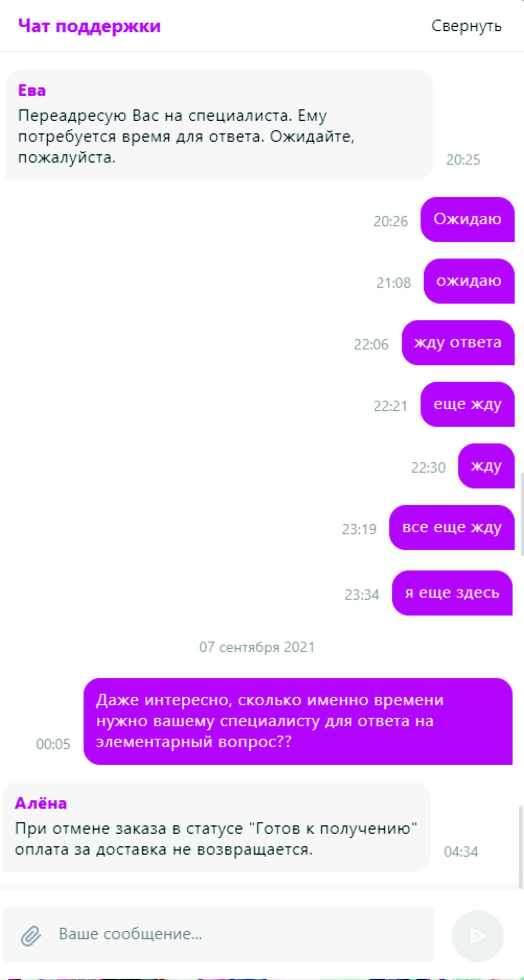Click the Чат поддержки title
This screenshot has height=980, width=524.
(90, 26)
